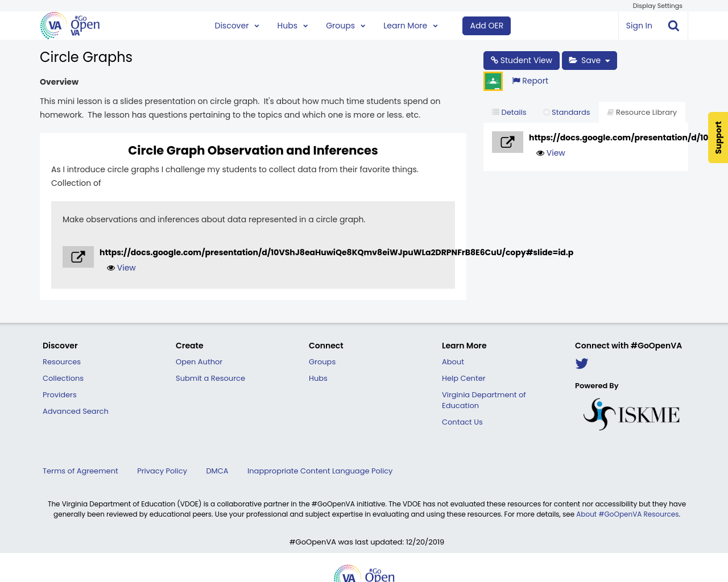
Task: Click the external link icon in Resource Library
Action: 507,142
